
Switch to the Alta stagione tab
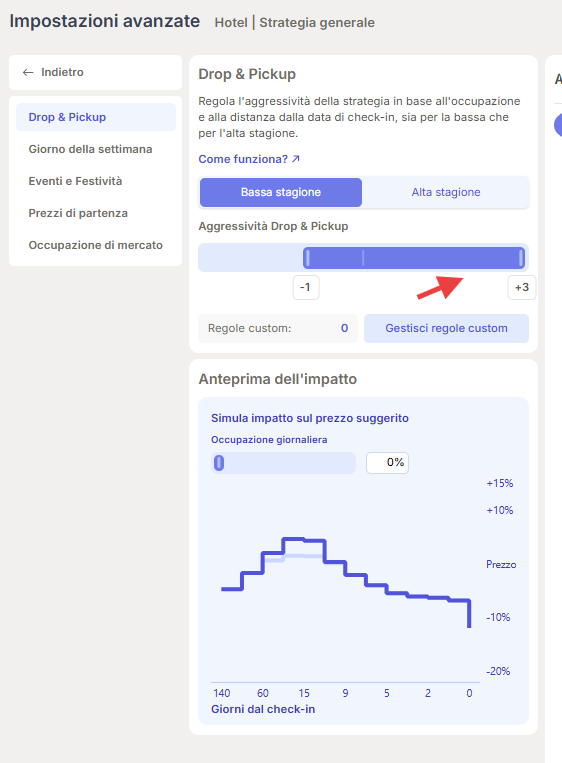[x=446, y=192]
